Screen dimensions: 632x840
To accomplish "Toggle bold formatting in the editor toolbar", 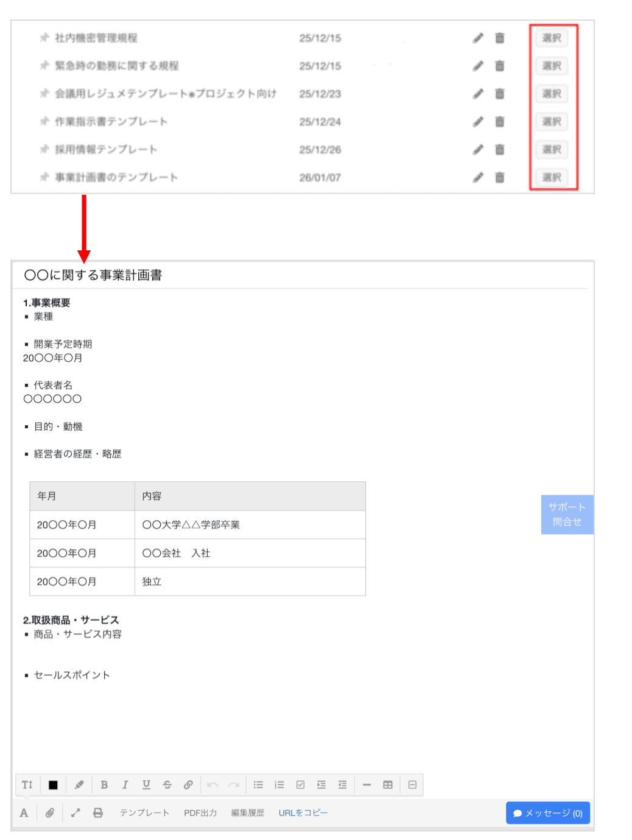I will pos(104,785).
